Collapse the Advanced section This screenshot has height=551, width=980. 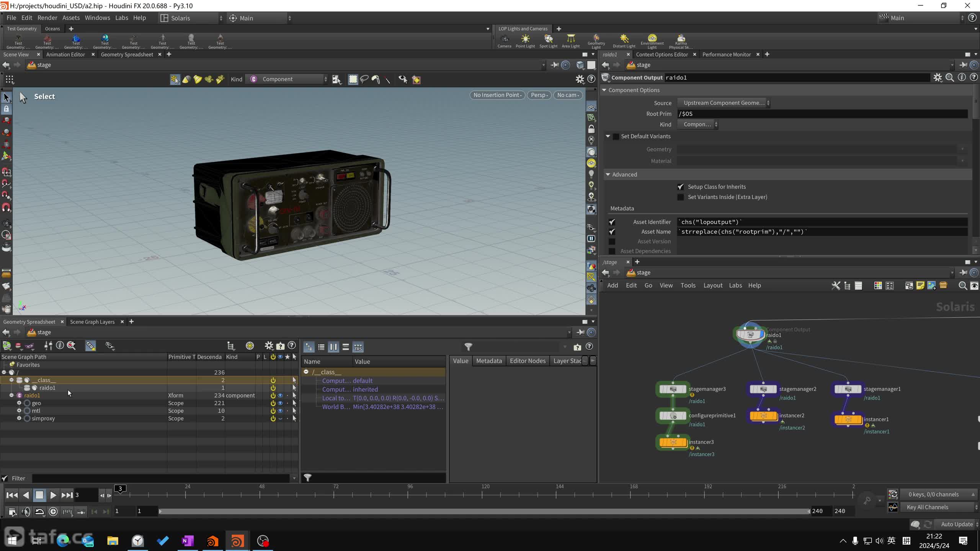tap(608, 174)
